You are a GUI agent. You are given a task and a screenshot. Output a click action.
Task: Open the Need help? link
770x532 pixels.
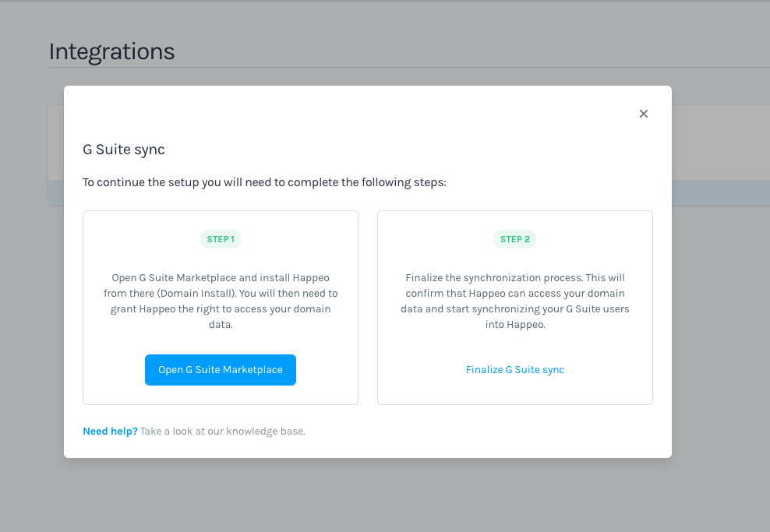click(110, 431)
